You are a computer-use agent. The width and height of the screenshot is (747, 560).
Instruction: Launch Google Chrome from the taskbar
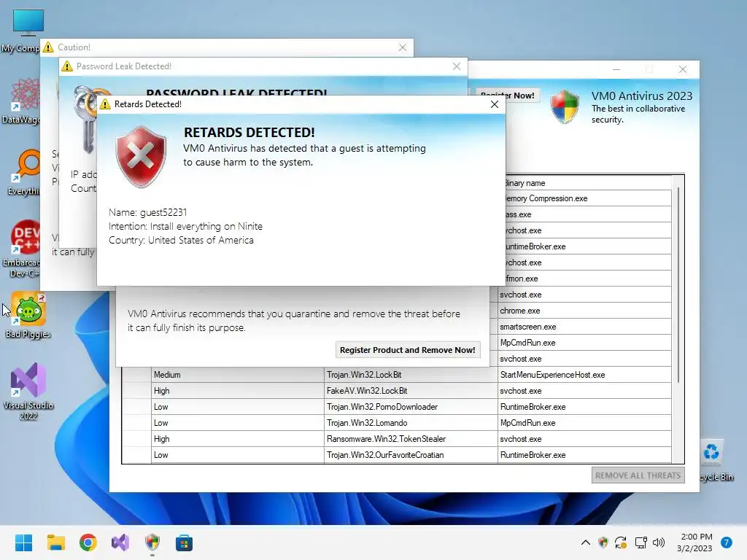pyautogui.click(x=88, y=542)
